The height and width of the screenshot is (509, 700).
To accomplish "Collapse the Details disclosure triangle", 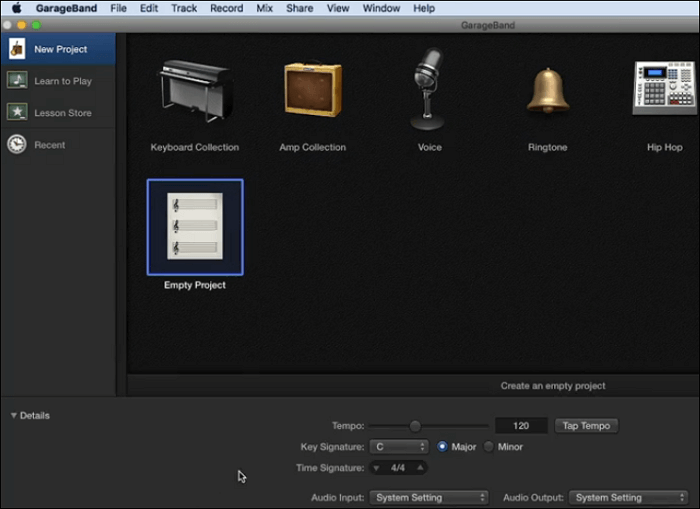I will [x=13, y=415].
